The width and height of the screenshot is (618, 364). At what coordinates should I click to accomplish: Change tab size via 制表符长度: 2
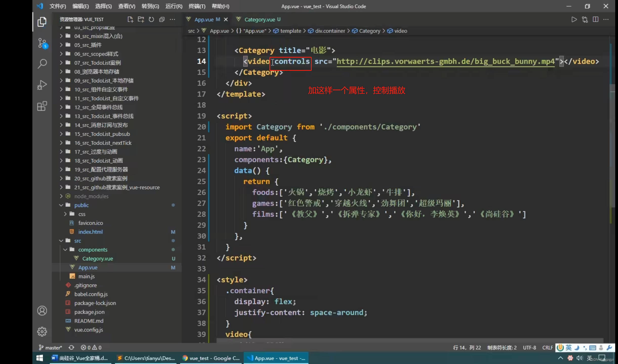502,348
